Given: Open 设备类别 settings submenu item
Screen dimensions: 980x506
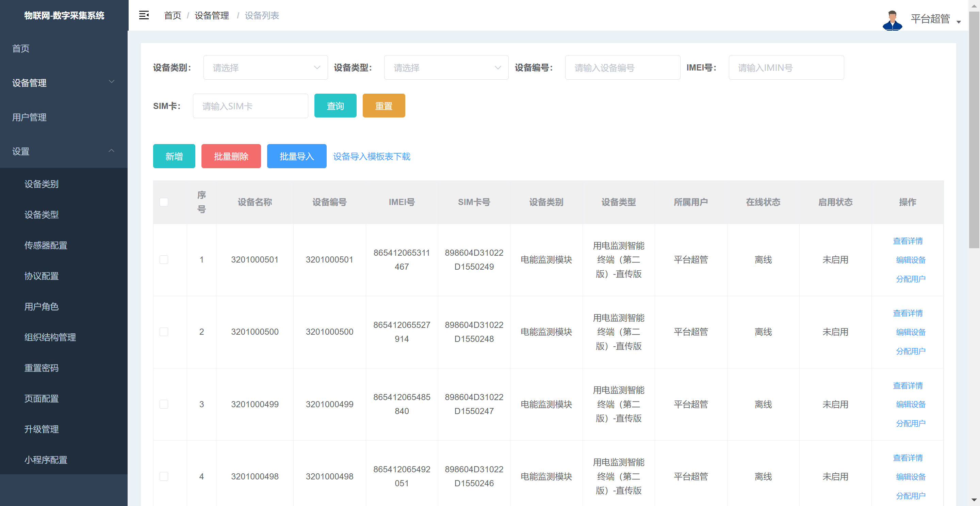Looking at the screenshot, I should 64,184.
